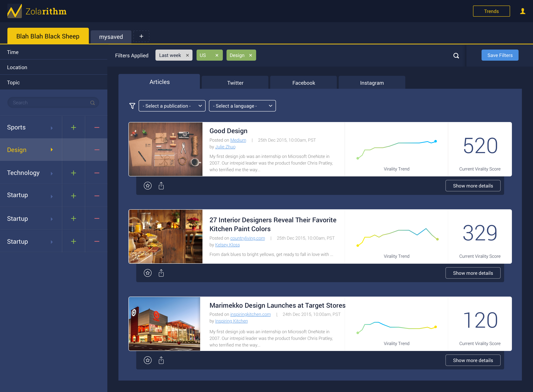Click the sidebar topic Search field
Screen dimensions: 533x392
50,102
